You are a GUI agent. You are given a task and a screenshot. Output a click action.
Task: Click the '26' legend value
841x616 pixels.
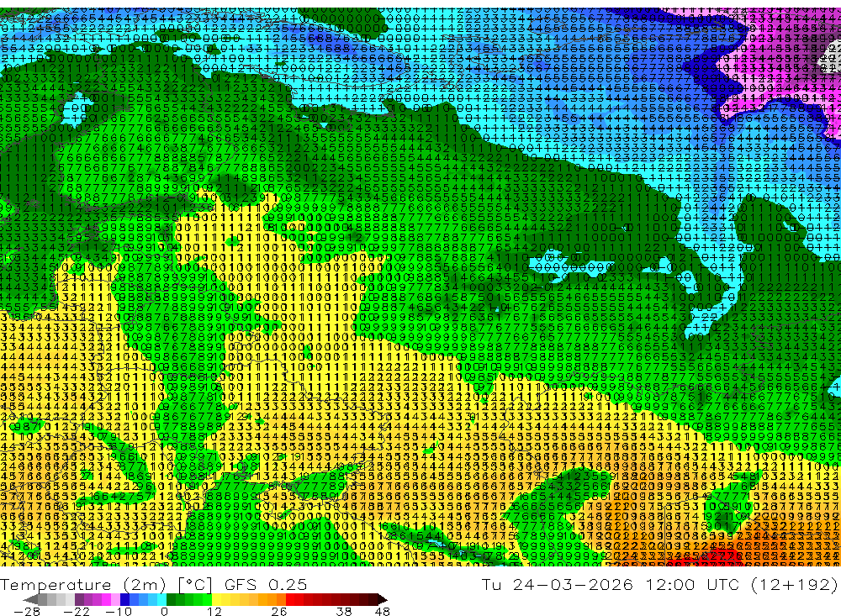(x=279, y=611)
